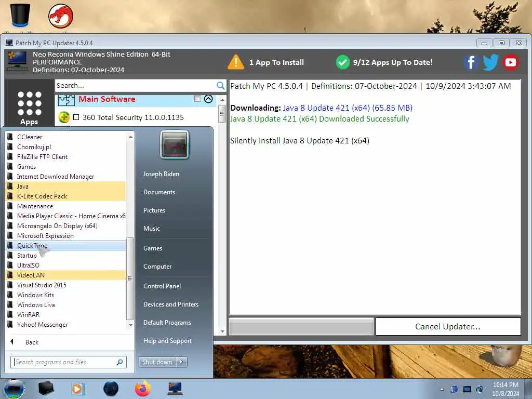The width and height of the screenshot is (532, 399).
Task: Click the Cancel Updater button
Action: pos(448,326)
